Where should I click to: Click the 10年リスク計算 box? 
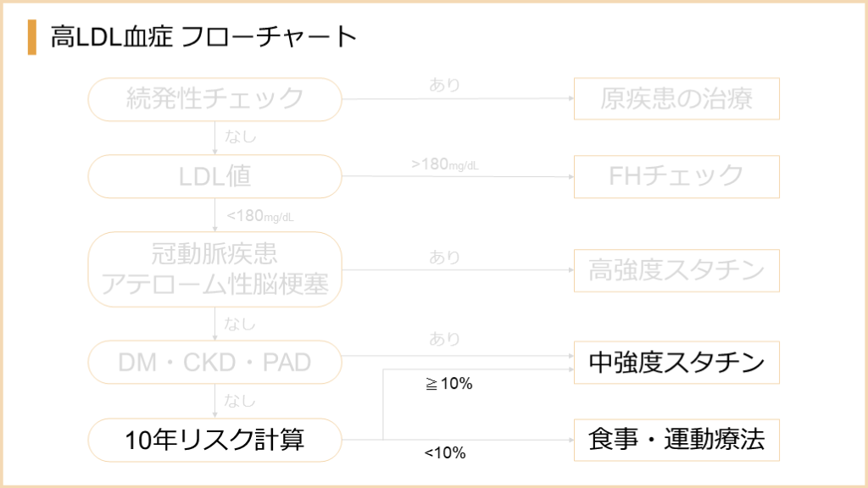[214, 441]
